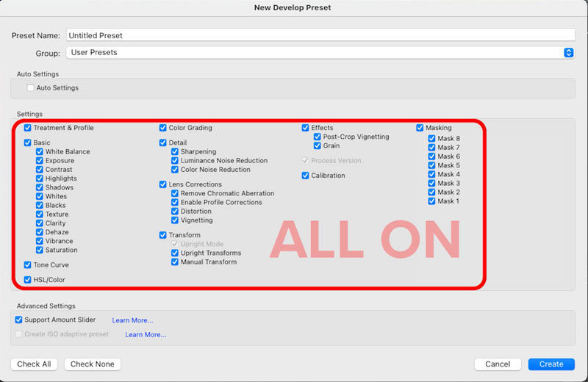The height and width of the screenshot is (382, 588).
Task: Toggle the Basic group checkbox
Action: click(x=27, y=143)
